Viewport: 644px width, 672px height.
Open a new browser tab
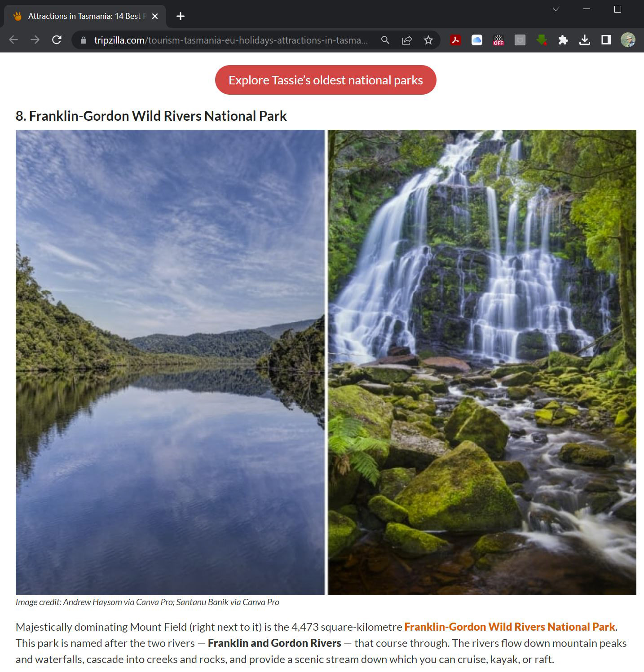coord(181,16)
